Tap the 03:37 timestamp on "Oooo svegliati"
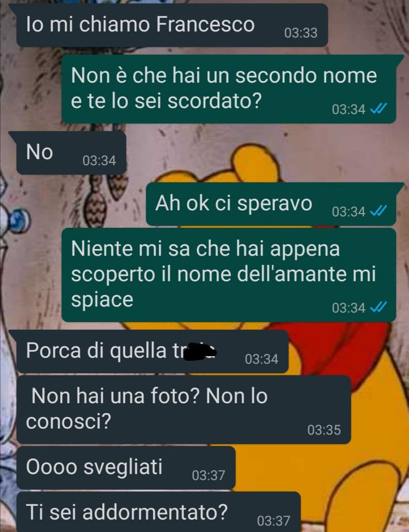Screen dimensions: 409x532 (x=208, y=475)
